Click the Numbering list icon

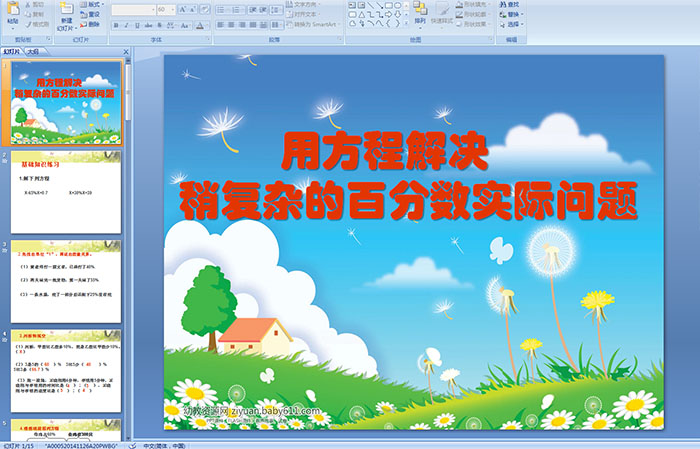click(x=238, y=9)
